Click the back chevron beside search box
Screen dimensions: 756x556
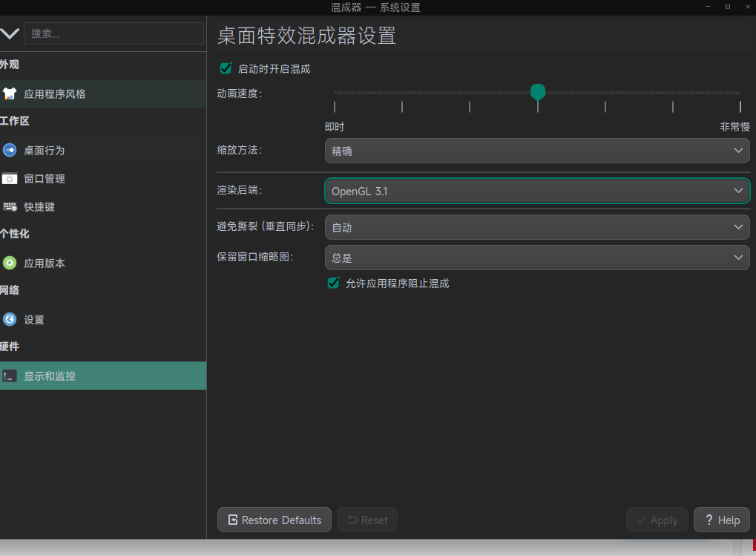click(10, 33)
